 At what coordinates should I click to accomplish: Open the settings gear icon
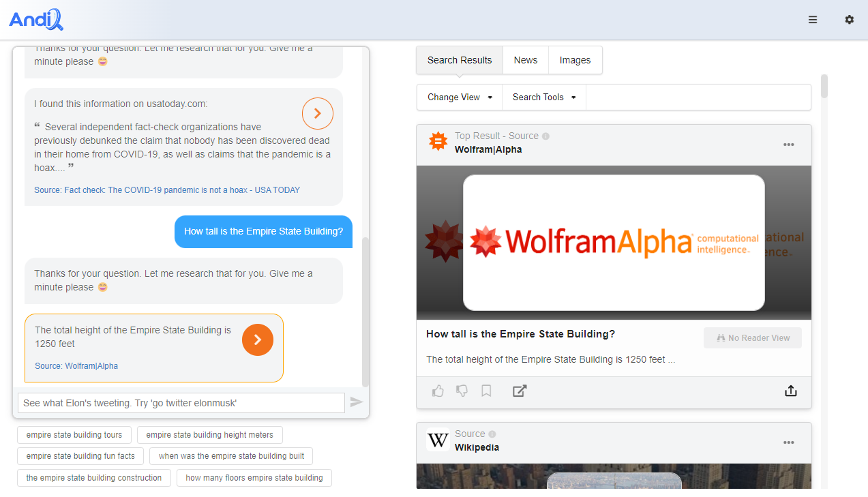(x=850, y=20)
